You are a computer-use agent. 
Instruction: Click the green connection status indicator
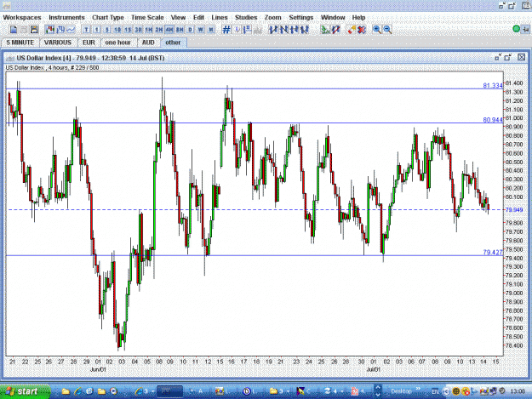point(517,30)
